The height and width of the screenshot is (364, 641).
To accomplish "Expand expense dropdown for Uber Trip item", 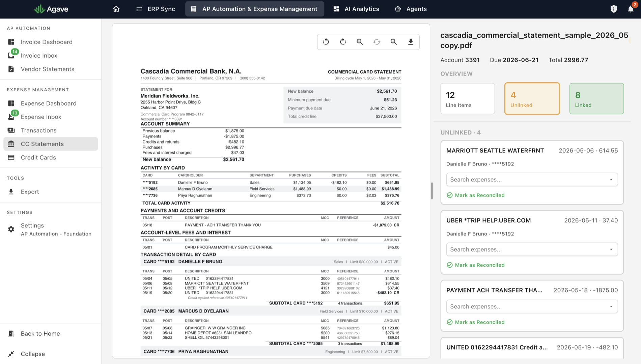I will [x=611, y=249].
